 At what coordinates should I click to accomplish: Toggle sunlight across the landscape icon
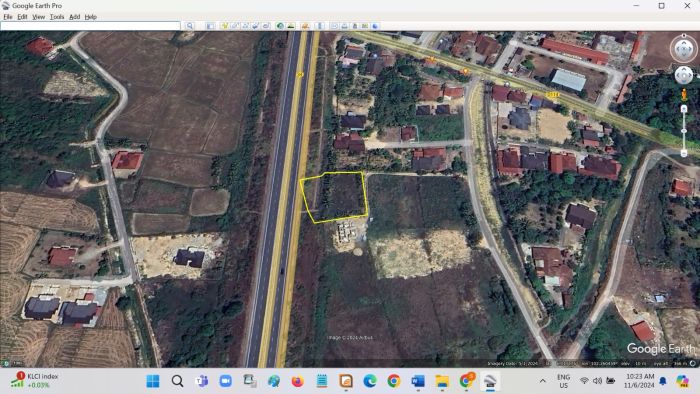(291, 26)
